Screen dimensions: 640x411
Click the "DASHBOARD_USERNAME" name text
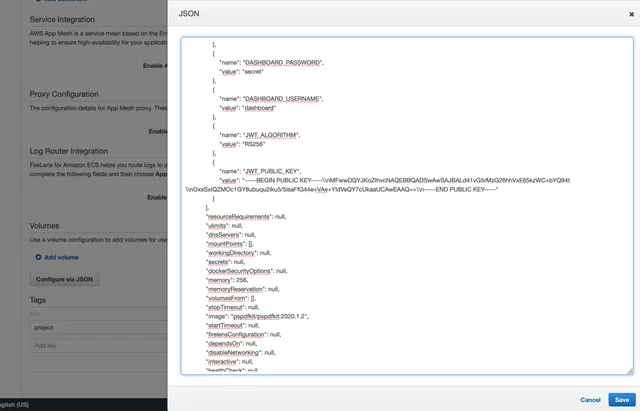click(282, 99)
